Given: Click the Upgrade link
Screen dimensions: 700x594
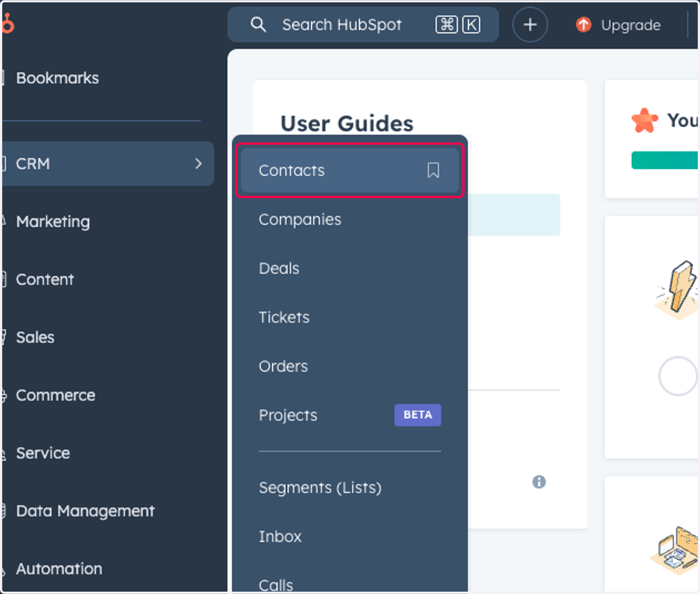Looking at the screenshot, I should coord(631,25).
